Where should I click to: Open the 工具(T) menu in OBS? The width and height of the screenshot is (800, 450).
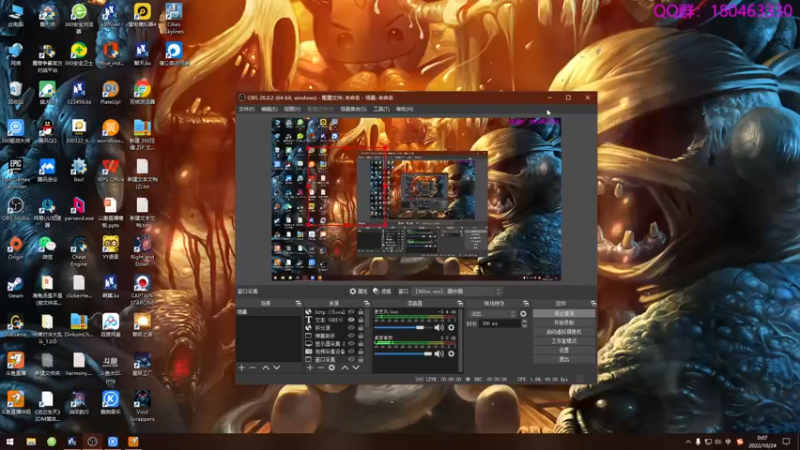tap(381, 109)
